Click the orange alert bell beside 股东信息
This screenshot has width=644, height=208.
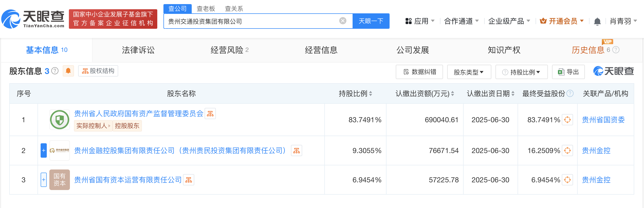[x=68, y=71]
